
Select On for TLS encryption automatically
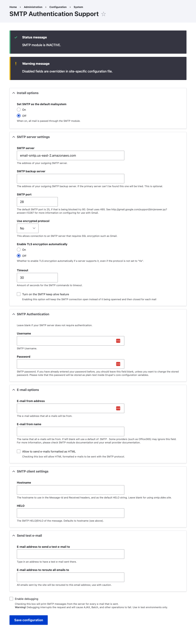[x=19, y=250]
